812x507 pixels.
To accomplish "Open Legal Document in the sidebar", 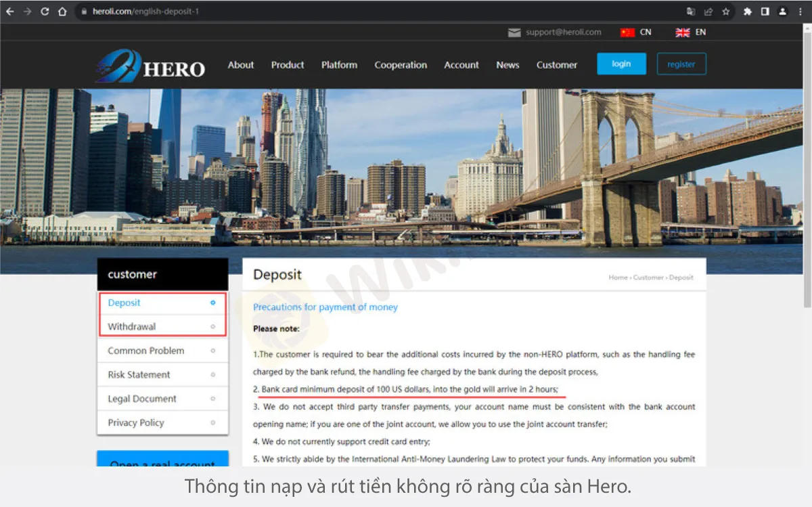I will tap(162, 399).
